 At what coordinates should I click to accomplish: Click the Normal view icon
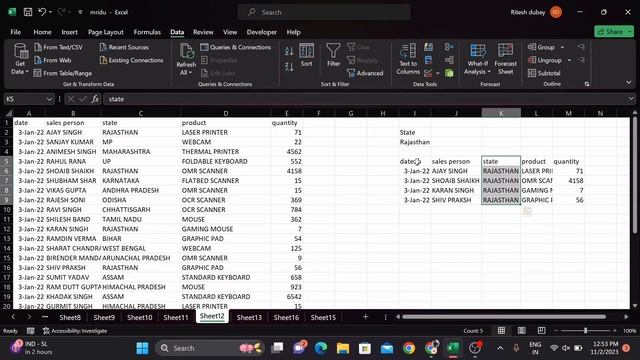[501, 331]
